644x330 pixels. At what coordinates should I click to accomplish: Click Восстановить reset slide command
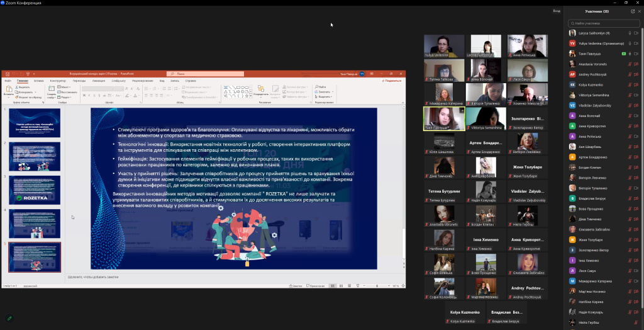(x=67, y=92)
